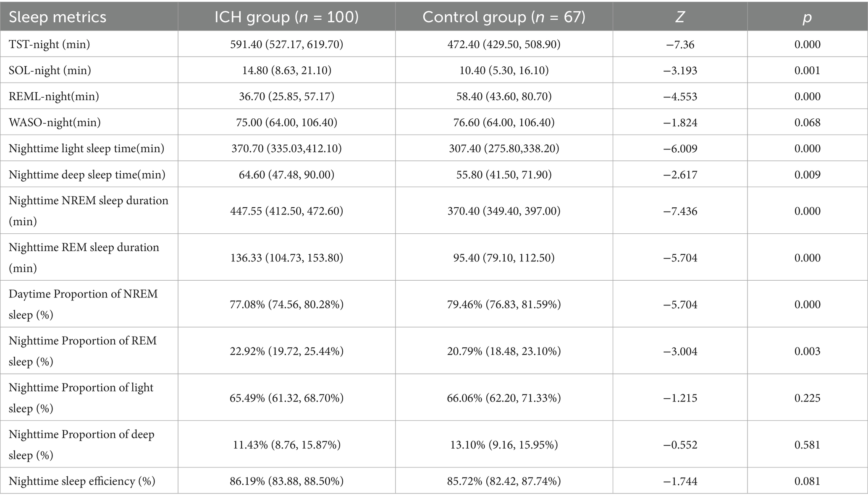Select the "ICH group (n = 100)" header
The width and height of the screenshot is (868, 501).
coord(286,17)
